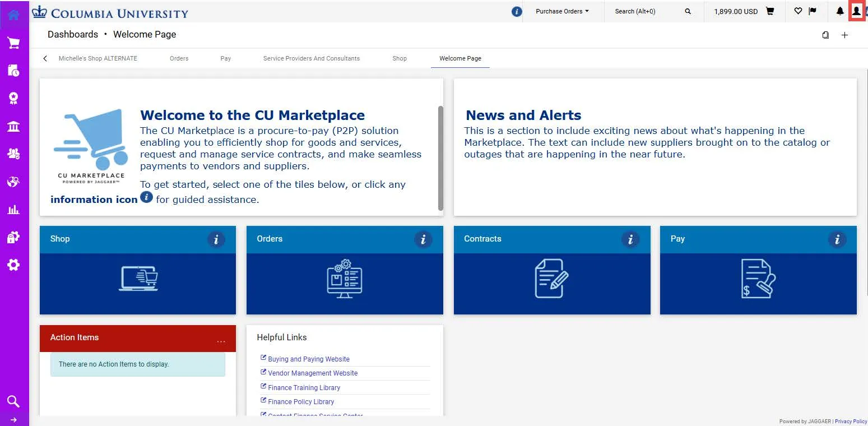868x426 pixels.
Task: Open the bank building sidebar icon
Action: coord(13,126)
